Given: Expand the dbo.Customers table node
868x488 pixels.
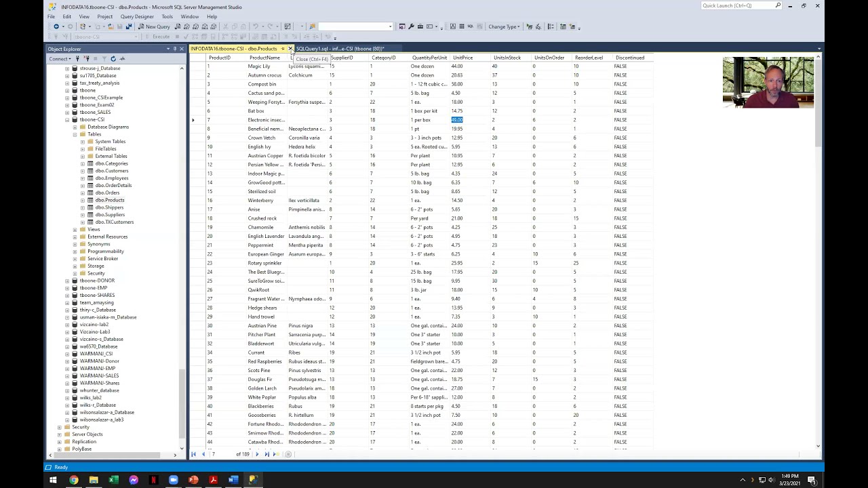Looking at the screenshot, I should pyautogui.click(x=83, y=171).
